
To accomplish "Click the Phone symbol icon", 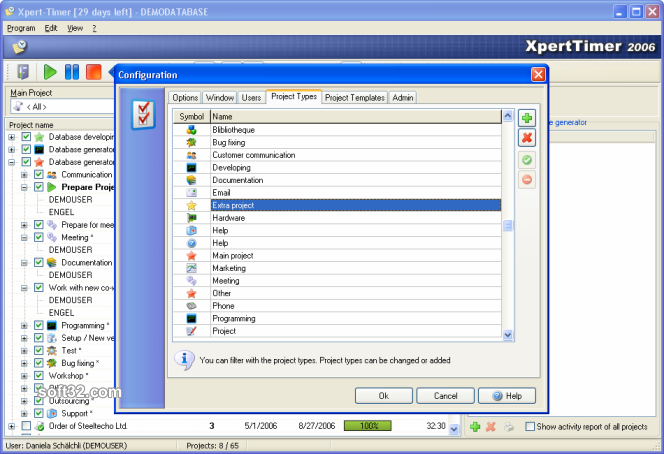I will coord(191,306).
